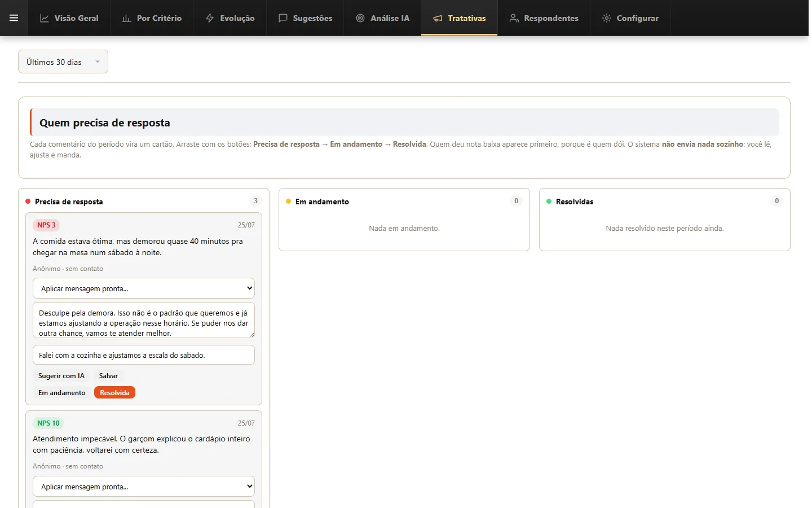Switch to the Por Critério tab
Viewport: 812px width, 508px height.
pyautogui.click(x=152, y=18)
